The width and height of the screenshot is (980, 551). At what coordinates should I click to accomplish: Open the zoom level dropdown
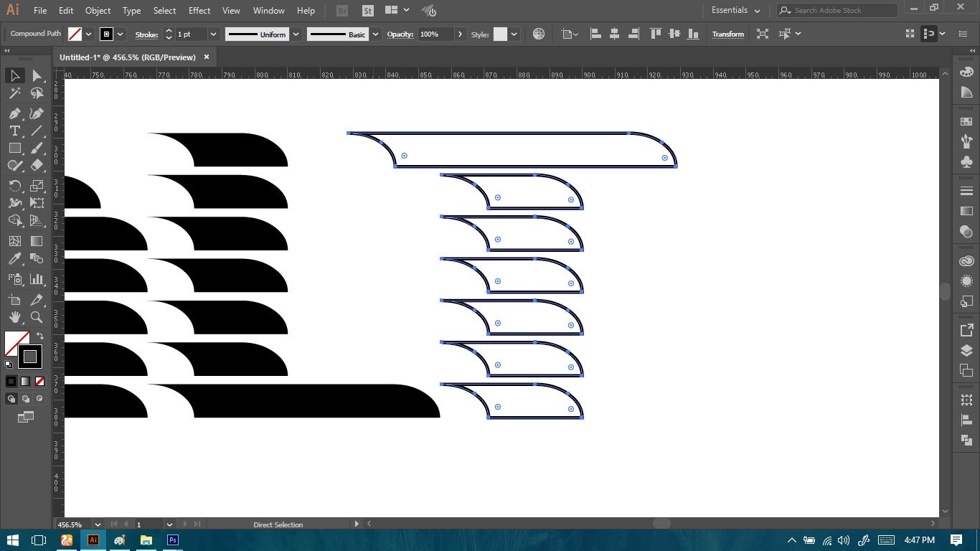click(98, 524)
